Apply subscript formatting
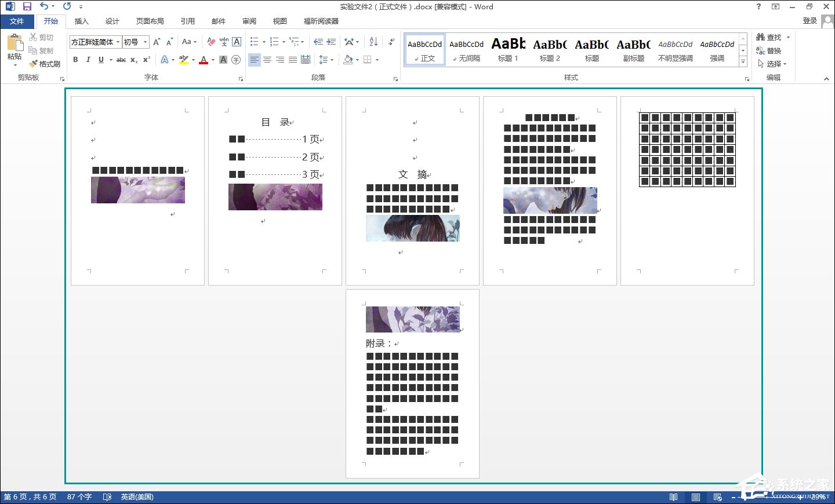835x504 pixels. tap(134, 60)
